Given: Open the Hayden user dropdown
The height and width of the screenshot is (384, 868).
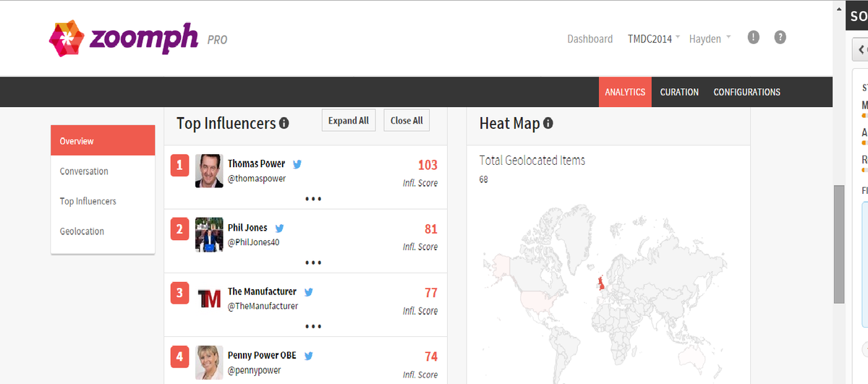Looking at the screenshot, I should (x=710, y=39).
